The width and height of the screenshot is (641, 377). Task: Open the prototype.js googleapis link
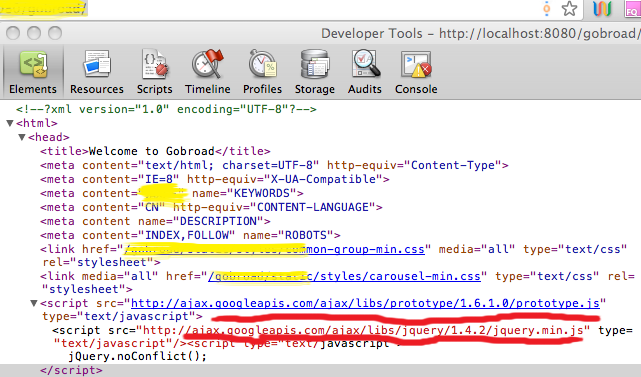point(365,303)
